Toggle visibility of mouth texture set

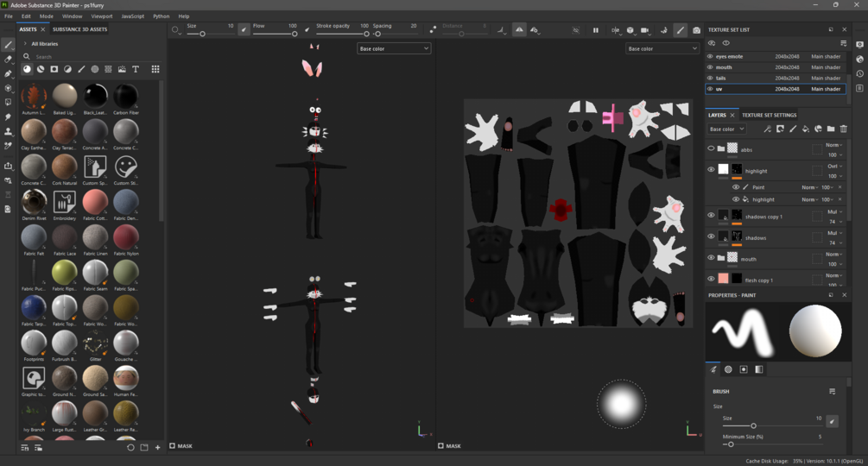coord(710,67)
